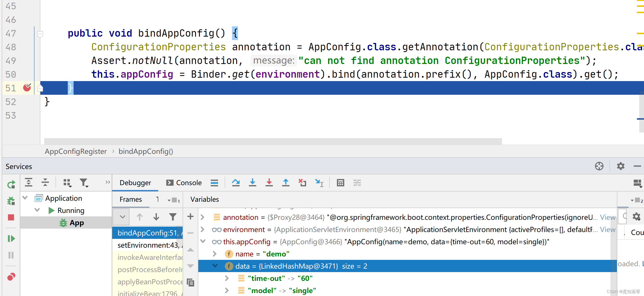This screenshot has height=296, width=644.
Task: Click the Drop Frame icon
Action: (x=302, y=183)
